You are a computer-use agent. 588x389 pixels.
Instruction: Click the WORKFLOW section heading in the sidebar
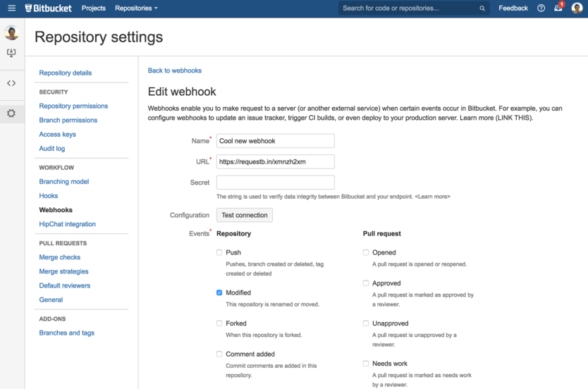pos(56,168)
